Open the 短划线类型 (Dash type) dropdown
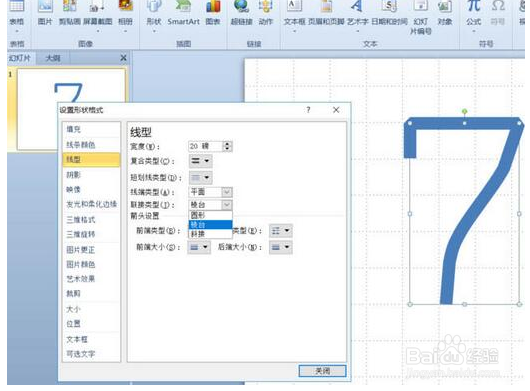The width and height of the screenshot is (530, 391). click(x=200, y=177)
